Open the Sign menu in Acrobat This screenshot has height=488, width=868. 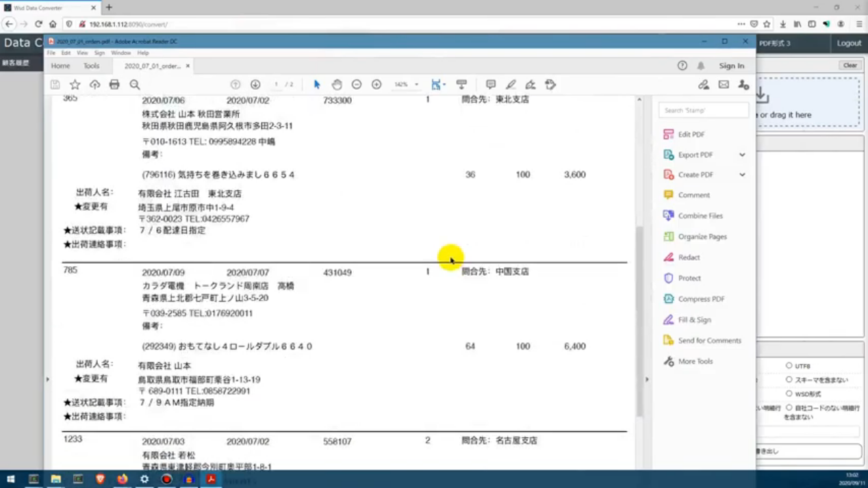tap(100, 53)
